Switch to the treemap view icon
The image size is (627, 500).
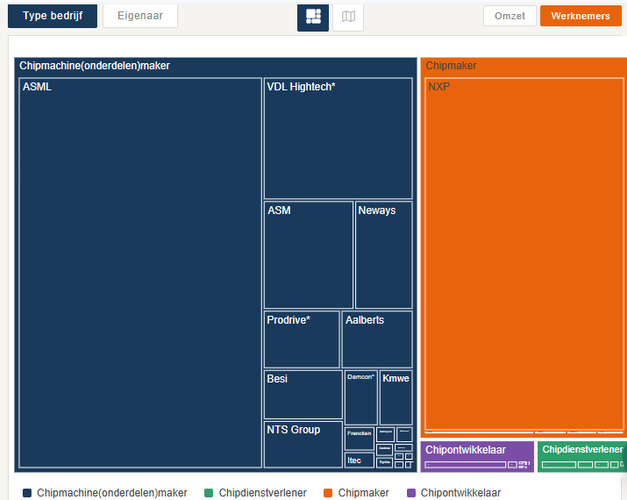(x=313, y=18)
